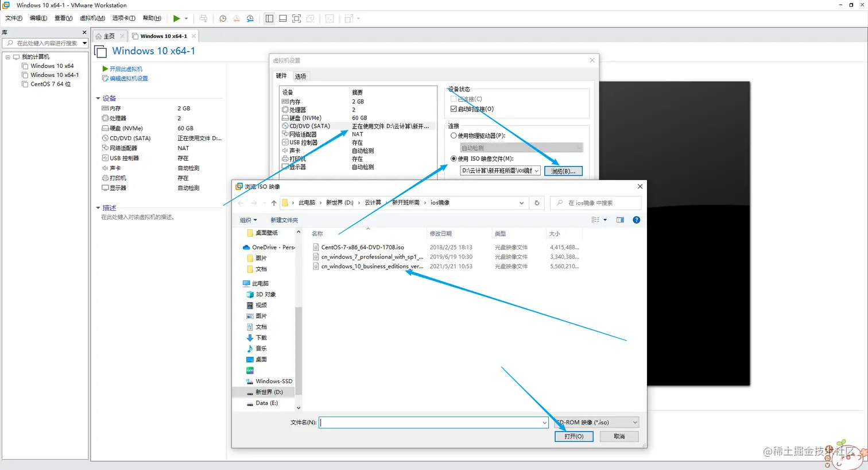
Task: Click 硬盘 (NVMe) in main device list
Action: pyautogui.click(x=126, y=129)
